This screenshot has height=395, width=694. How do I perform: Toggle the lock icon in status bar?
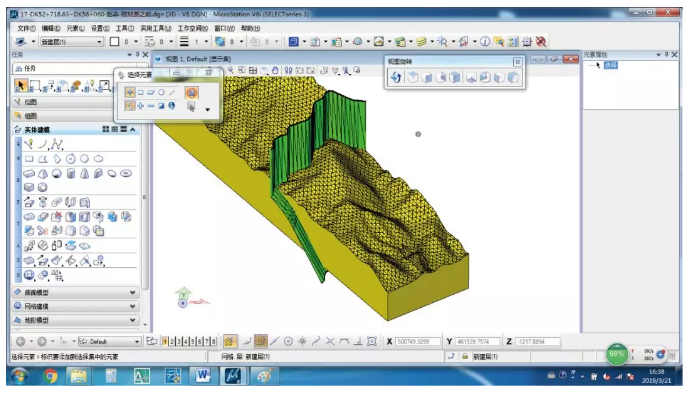pyautogui.click(x=465, y=356)
